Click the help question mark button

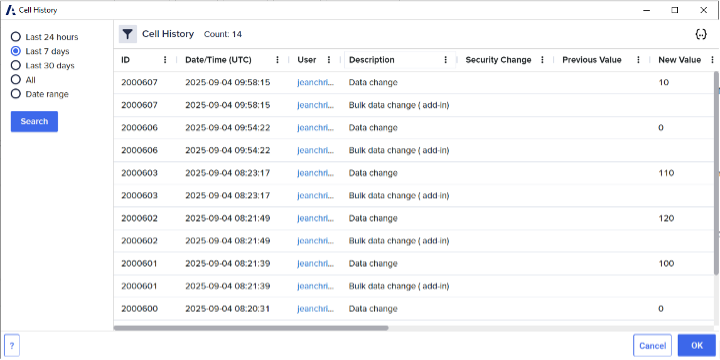(x=12, y=345)
